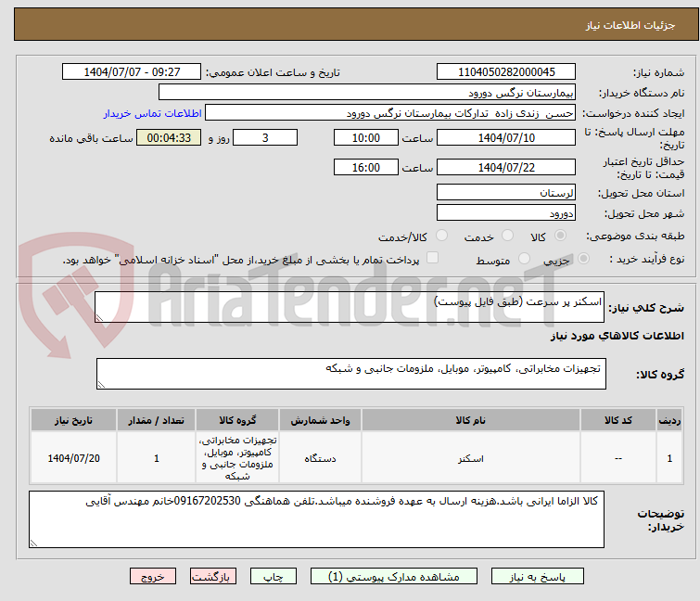The height and width of the screenshot is (601, 700).
Task: Click the remaining days field showing 3
Action: click(265, 137)
